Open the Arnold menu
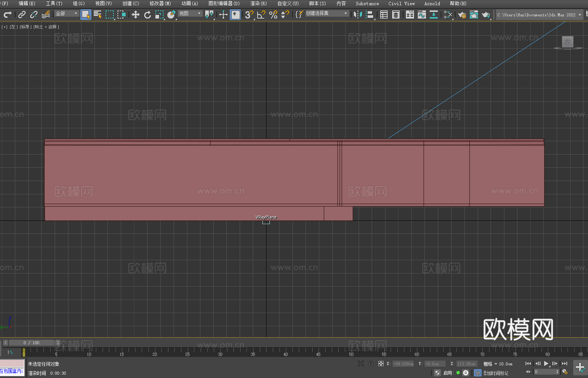 (432, 4)
